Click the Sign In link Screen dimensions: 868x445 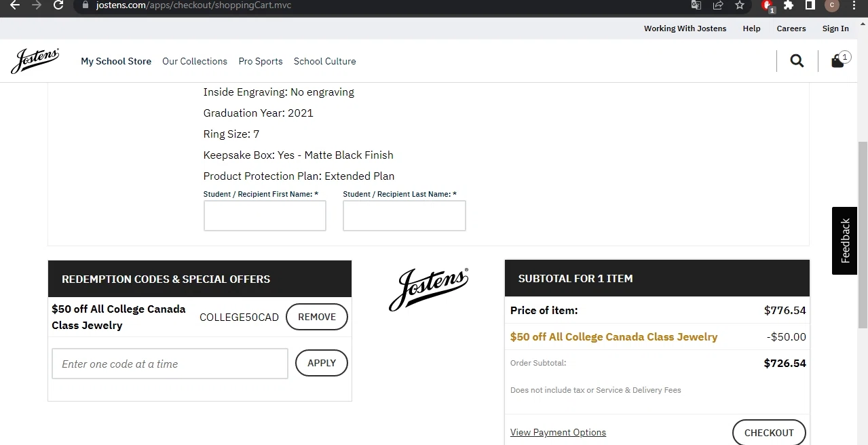tap(835, 28)
